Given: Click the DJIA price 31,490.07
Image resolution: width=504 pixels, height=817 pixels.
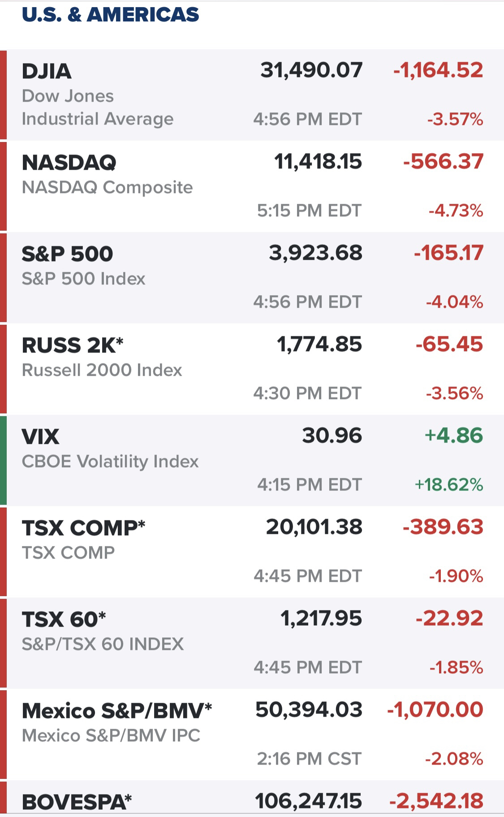Looking at the screenshot, I should coord(311,70).
